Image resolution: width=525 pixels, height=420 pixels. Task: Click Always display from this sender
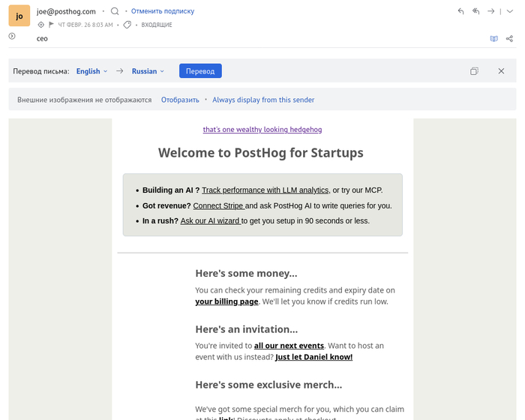(x=263, y=100)
